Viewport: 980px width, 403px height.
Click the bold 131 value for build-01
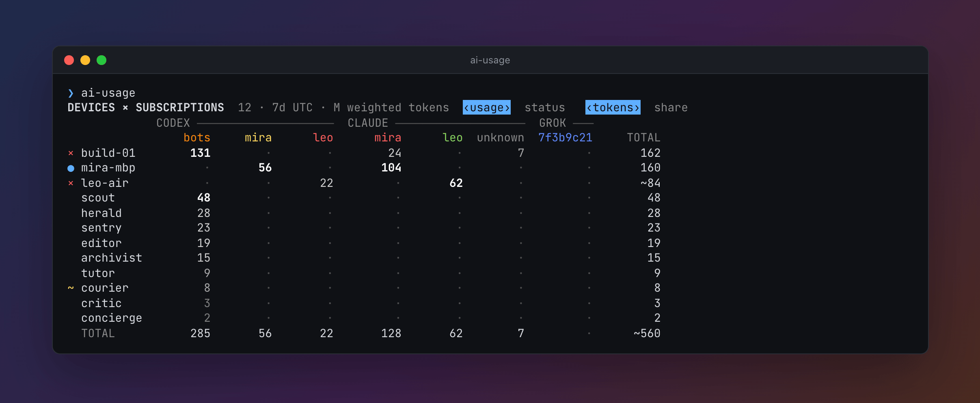tap(201, 153)
